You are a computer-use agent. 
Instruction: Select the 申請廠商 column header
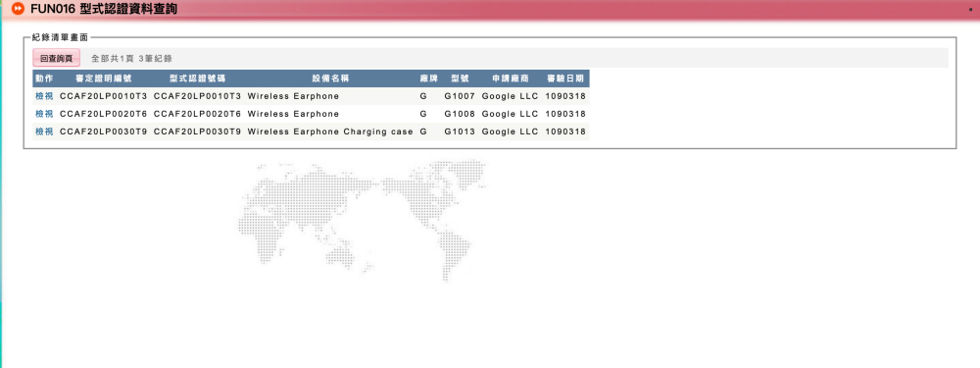click(510, 79)
